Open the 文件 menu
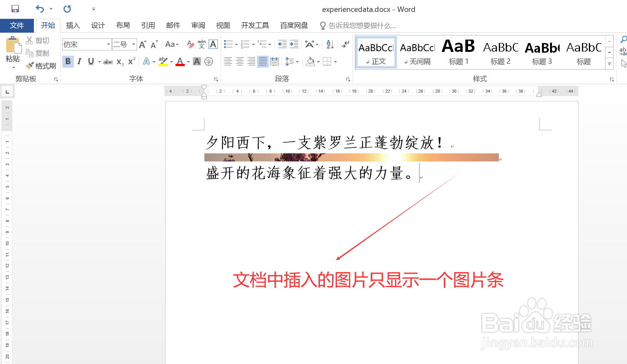 17,25
